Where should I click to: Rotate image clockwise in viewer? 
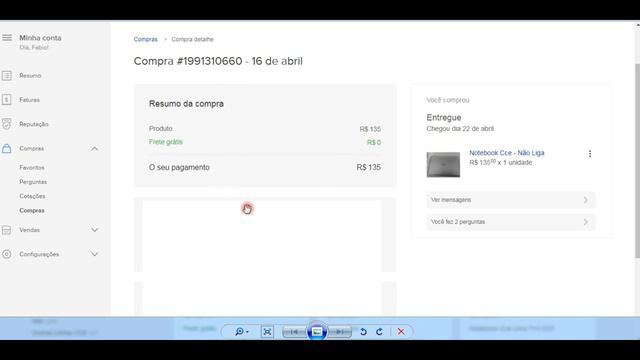tap(379, 332)
